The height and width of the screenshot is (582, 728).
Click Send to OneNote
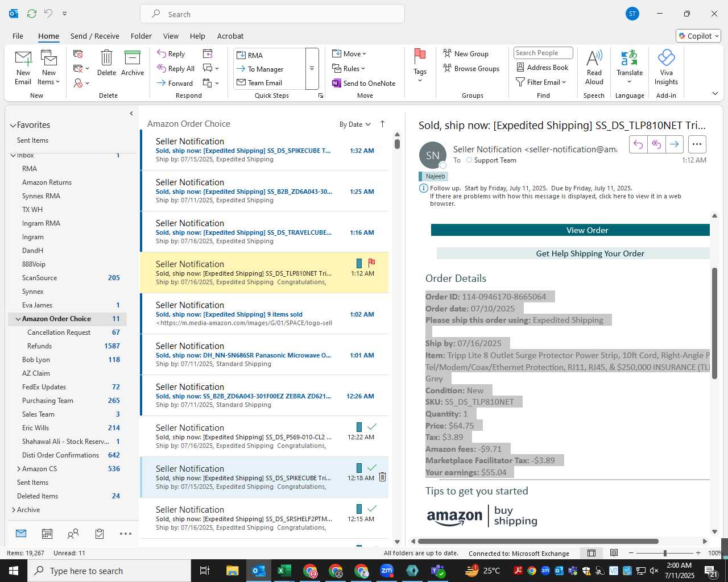point(364,84)
